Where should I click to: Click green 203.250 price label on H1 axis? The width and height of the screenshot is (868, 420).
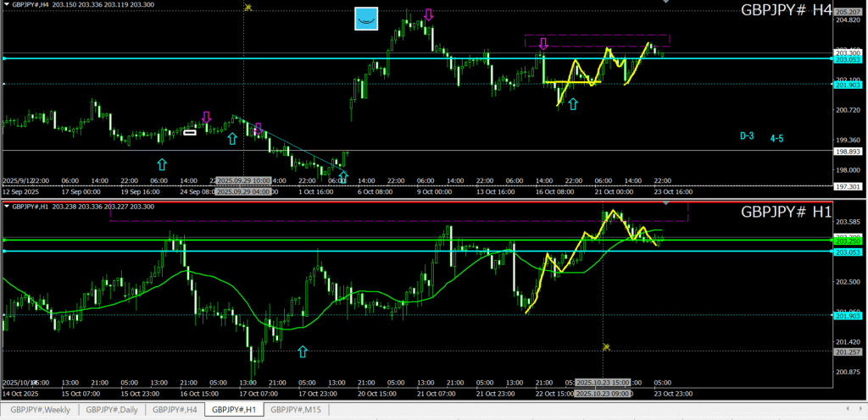click(848, 241)
